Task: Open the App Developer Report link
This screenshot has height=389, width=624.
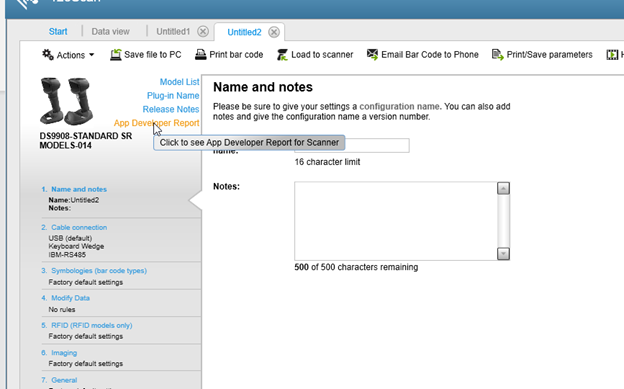Action: (x=156, y=123)
